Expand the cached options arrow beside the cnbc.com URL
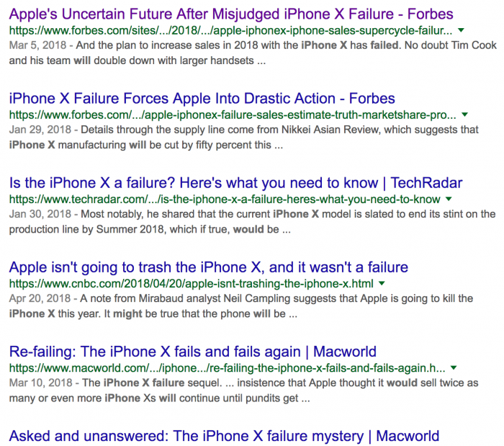 tap(382, 283)
